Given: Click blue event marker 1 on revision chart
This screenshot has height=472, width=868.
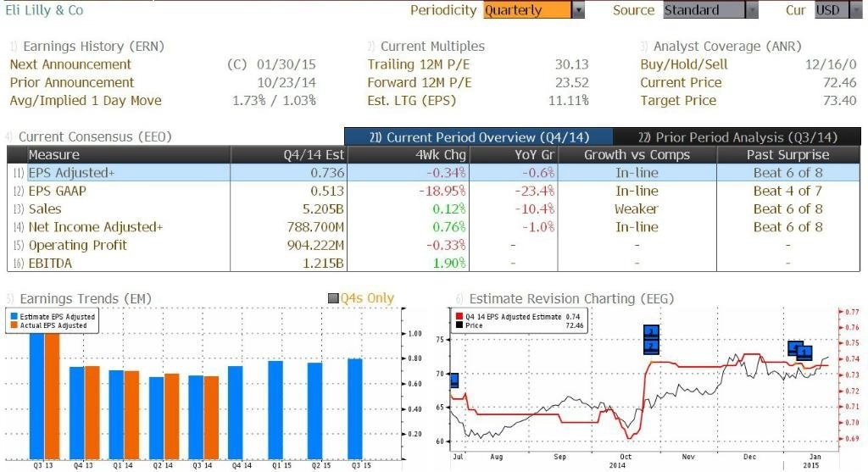Looking at the screenshot, I should pyautogui.click(x=804, y=353).
